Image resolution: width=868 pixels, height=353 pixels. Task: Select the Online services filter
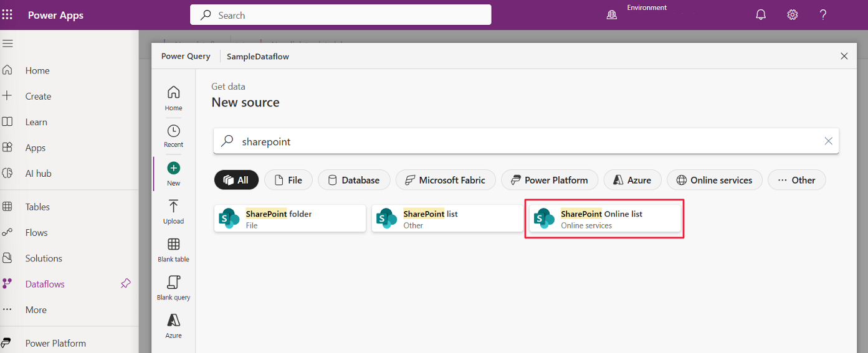pyautogui.click(x=714, y=180)
